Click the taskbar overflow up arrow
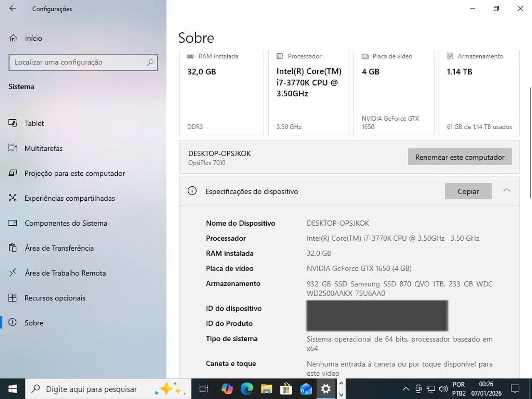Screen dimensions: 532x399 coord(341,384)
